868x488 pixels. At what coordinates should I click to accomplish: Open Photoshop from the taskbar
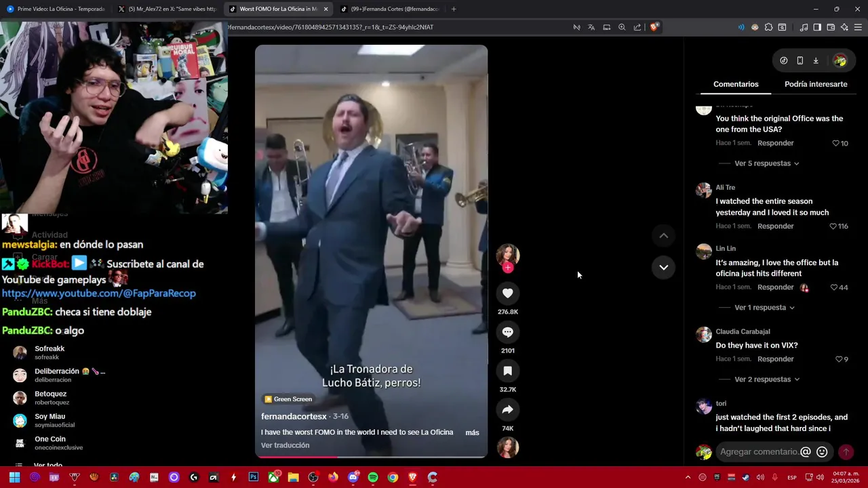[x=254, y=477]
